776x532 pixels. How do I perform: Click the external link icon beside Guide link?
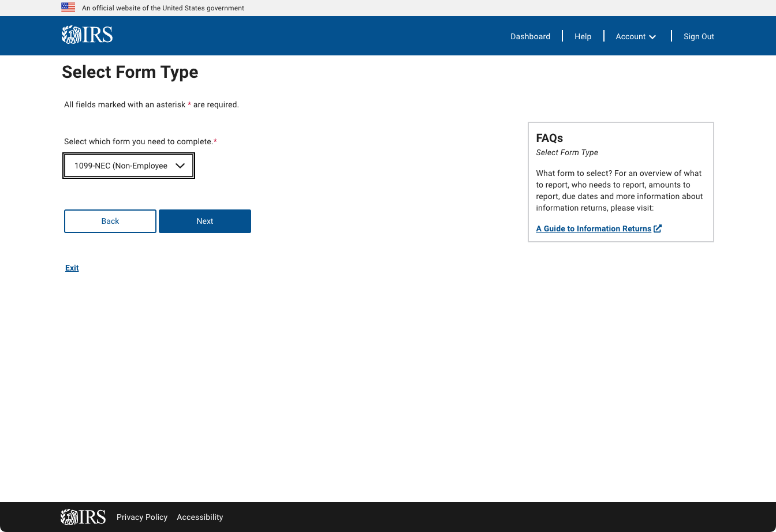point(658,228)
